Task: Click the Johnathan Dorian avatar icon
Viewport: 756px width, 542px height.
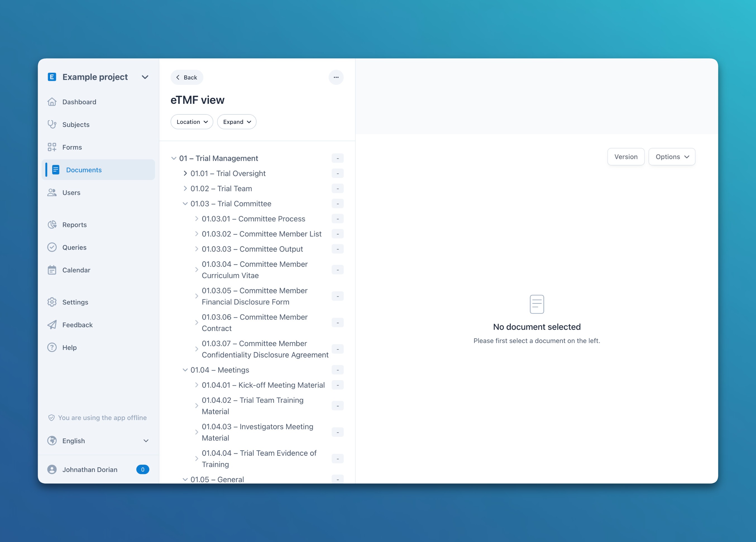Action: click(x=52, y=470)
